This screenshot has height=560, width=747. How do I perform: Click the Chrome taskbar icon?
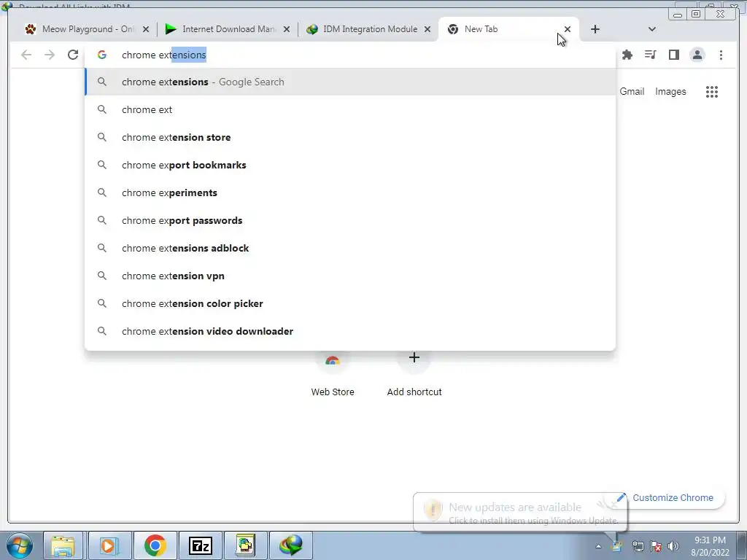(x=155, y=545)
